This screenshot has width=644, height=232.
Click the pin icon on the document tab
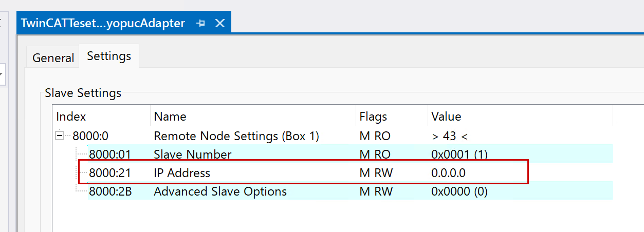click(201, 24)
